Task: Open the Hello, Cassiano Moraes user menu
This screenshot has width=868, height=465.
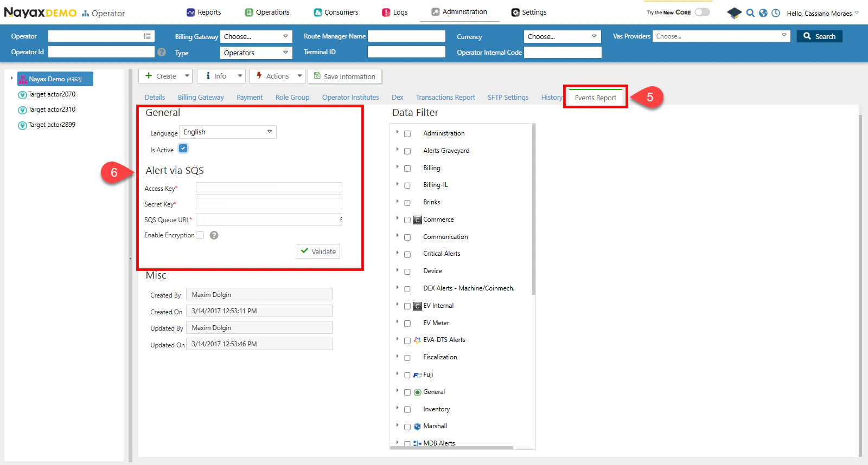Action: point(822,14)
